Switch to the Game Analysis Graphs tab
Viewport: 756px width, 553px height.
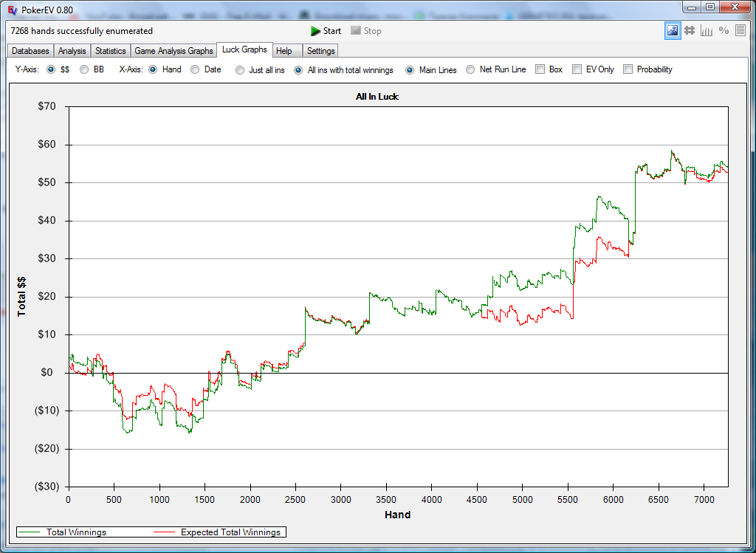[173, 51]
